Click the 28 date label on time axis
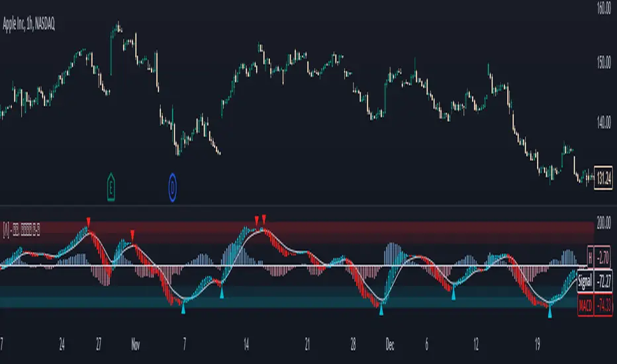Viewport: 617px width, 364px height. point(353,345)
